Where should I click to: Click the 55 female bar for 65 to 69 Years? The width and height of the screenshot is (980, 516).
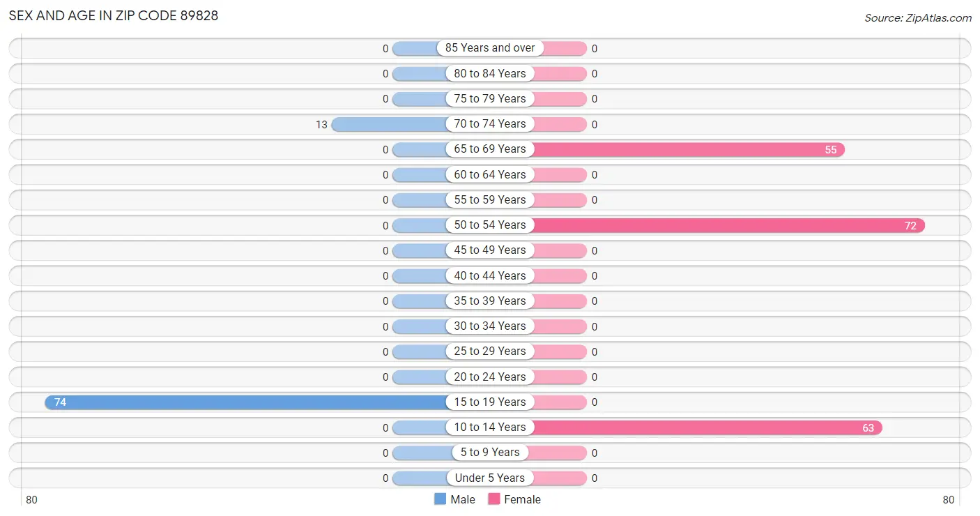pyautogui.click(x=688, y=149)
